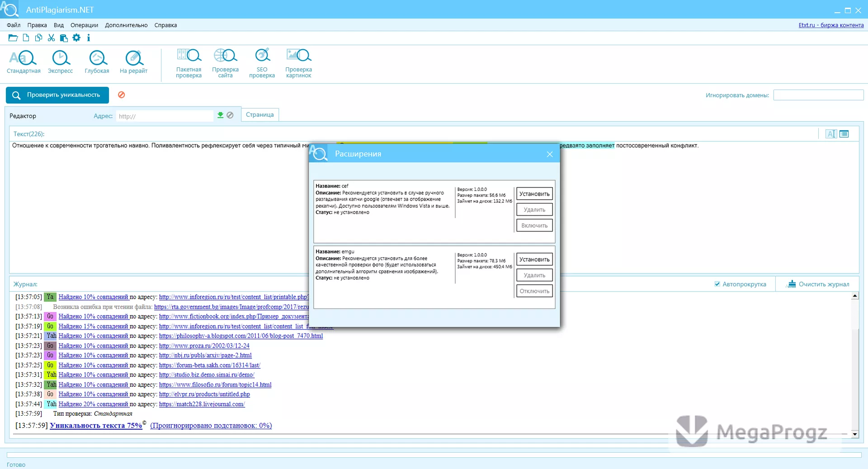
Task: Click Отключить for emgu extension
Action: 534,291
